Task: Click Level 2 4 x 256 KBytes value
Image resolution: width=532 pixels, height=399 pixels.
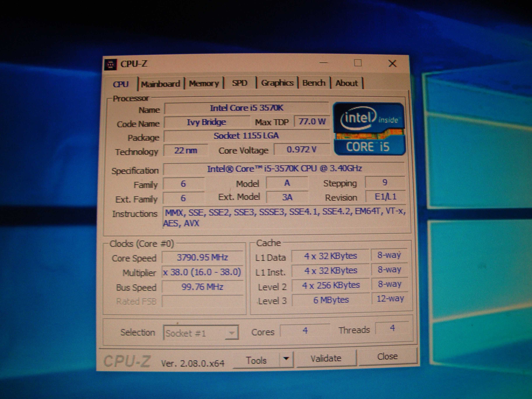Action: pos(331,285)
